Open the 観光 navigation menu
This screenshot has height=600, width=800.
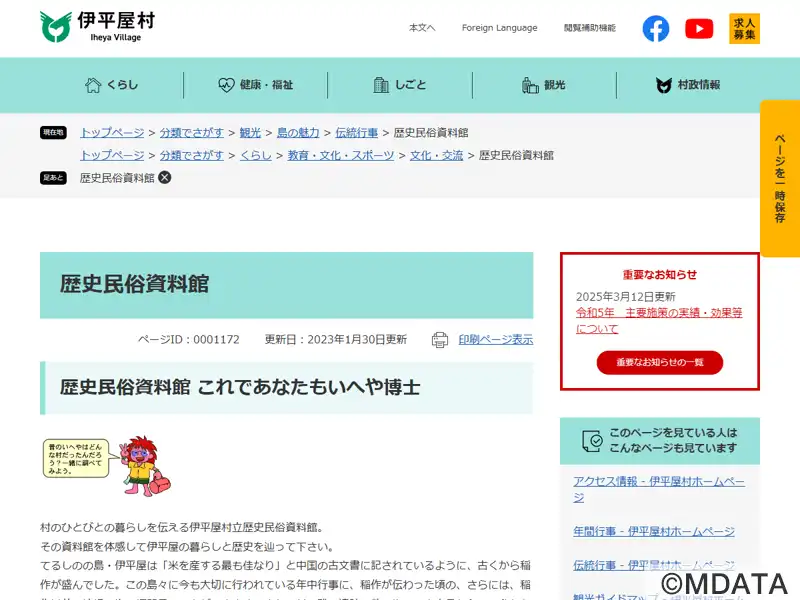(x=544, y=85)
